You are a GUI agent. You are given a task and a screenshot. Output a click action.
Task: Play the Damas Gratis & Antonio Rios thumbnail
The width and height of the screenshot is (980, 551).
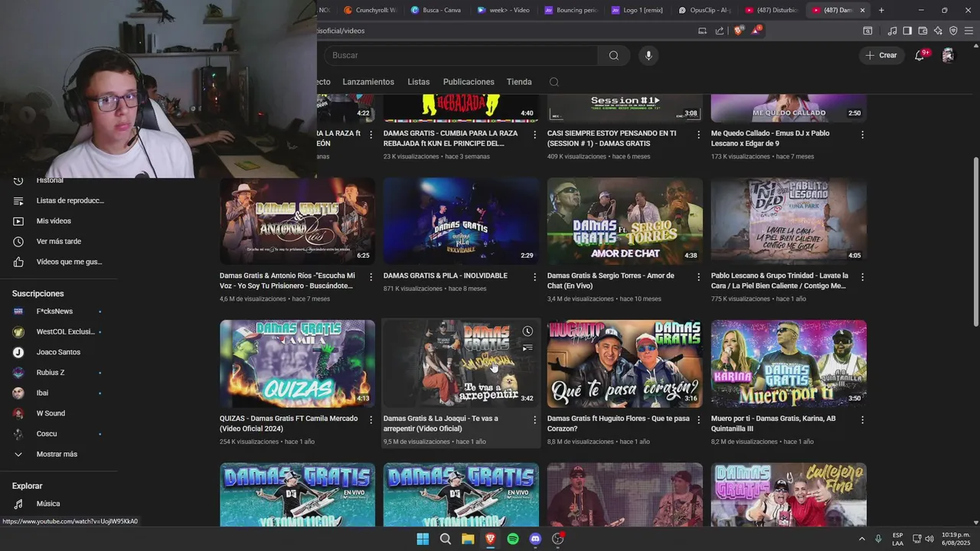tap(297, 221)
